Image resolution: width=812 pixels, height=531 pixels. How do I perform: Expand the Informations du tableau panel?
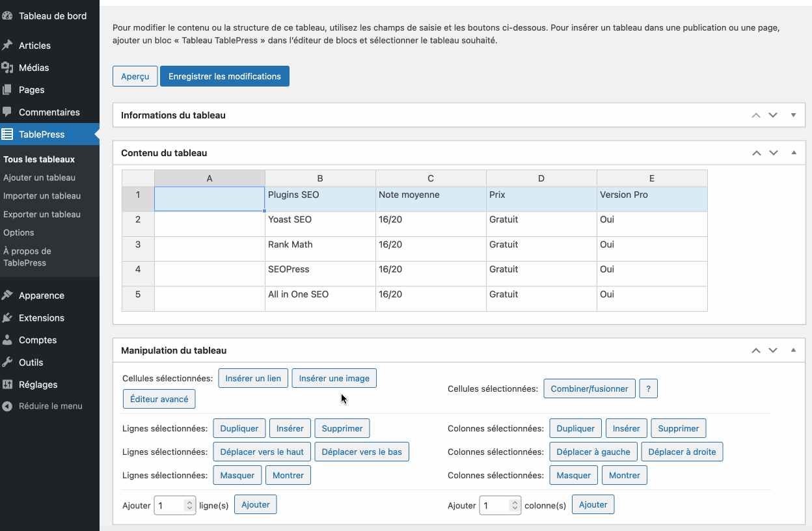click(x=793, y=115)
